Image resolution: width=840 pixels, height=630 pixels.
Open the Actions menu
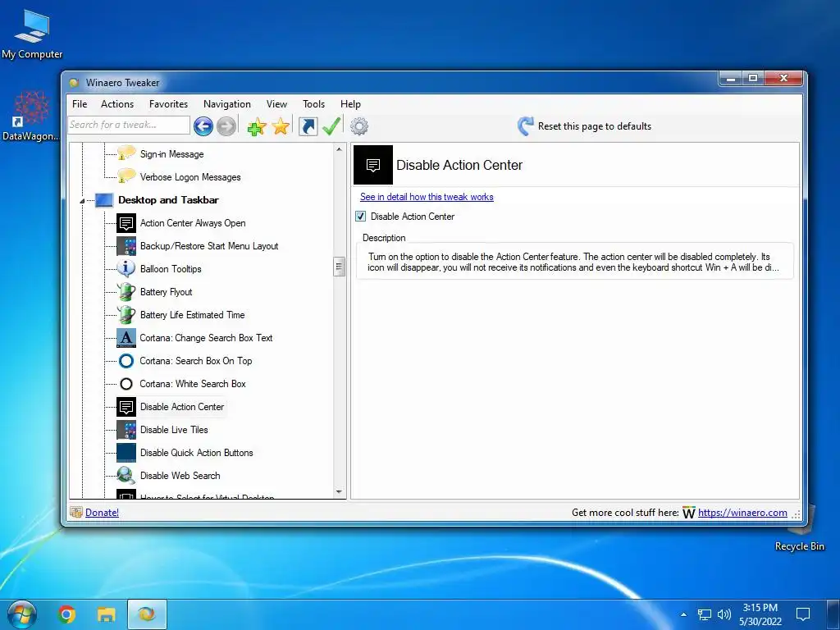point(117,104)
